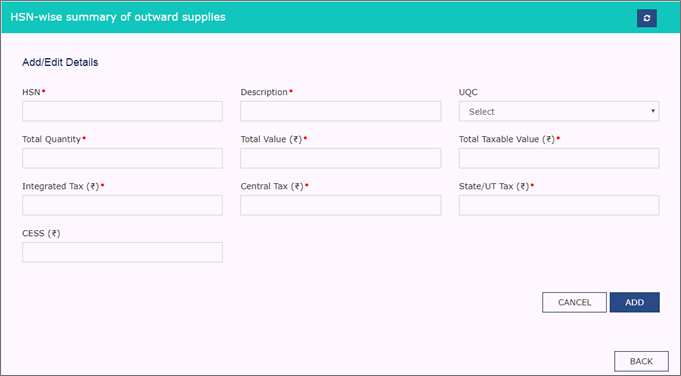Click the Total Value (₹) input
The width and height of the screenshot is (681, 376).
(340, 158)
